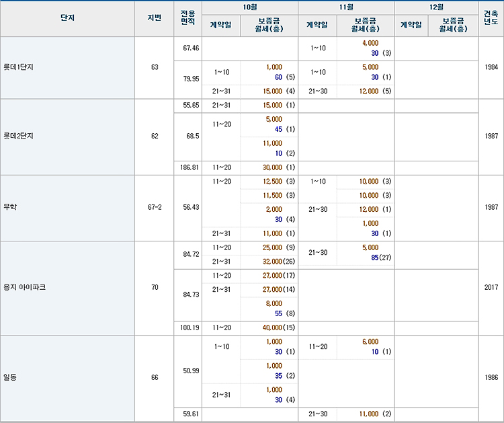Click area value 55.65
The image size is (504, 423).
[191, 105]
